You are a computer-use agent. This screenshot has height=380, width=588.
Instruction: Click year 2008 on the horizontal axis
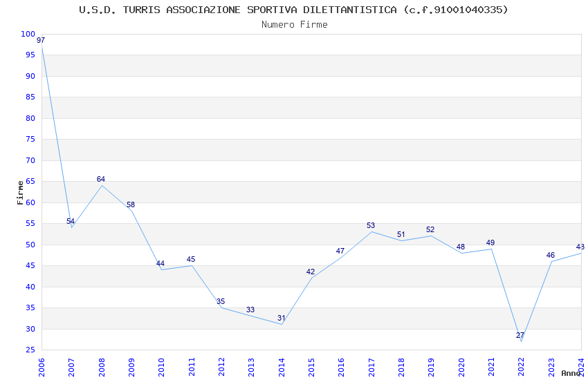[x=101, y=367]
